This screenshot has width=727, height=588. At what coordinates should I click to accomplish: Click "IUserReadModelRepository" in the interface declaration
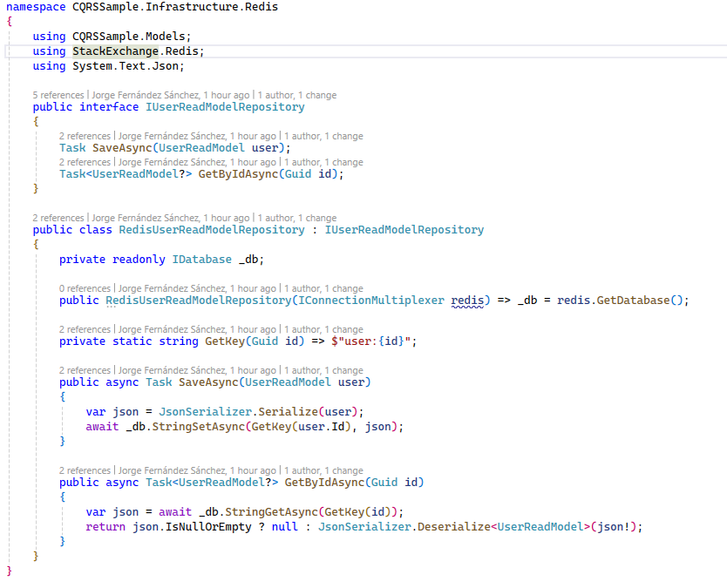225,107
